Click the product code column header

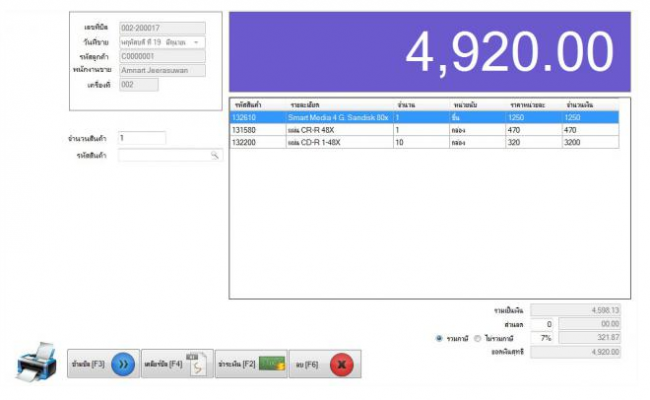(258, 105)
